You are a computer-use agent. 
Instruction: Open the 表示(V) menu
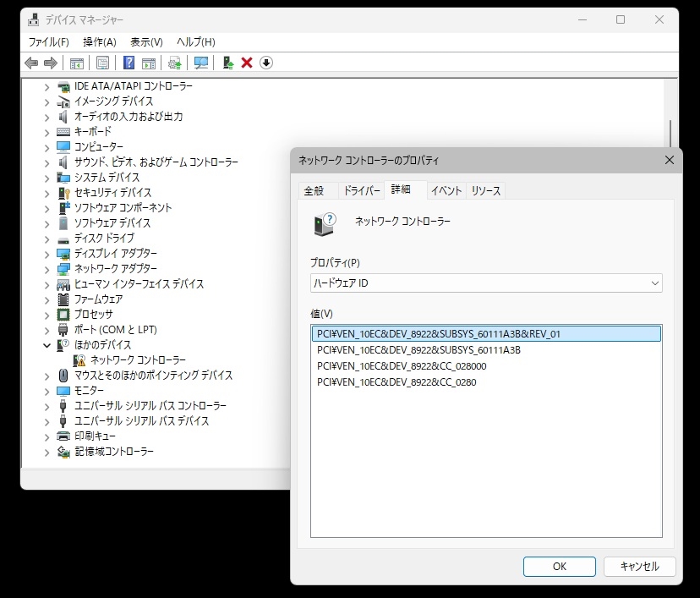146,42
